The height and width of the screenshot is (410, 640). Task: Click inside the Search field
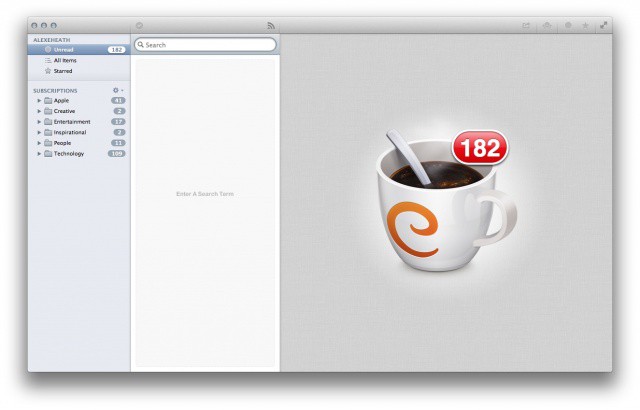pyautogui.click(x=208, y=45)
